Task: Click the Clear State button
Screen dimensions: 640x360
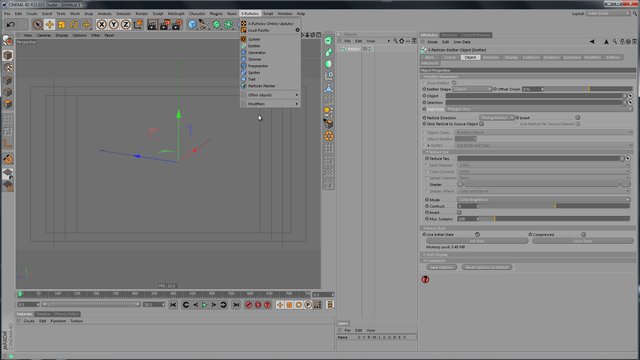Action: pyautogui.click(x=582, y=241)
